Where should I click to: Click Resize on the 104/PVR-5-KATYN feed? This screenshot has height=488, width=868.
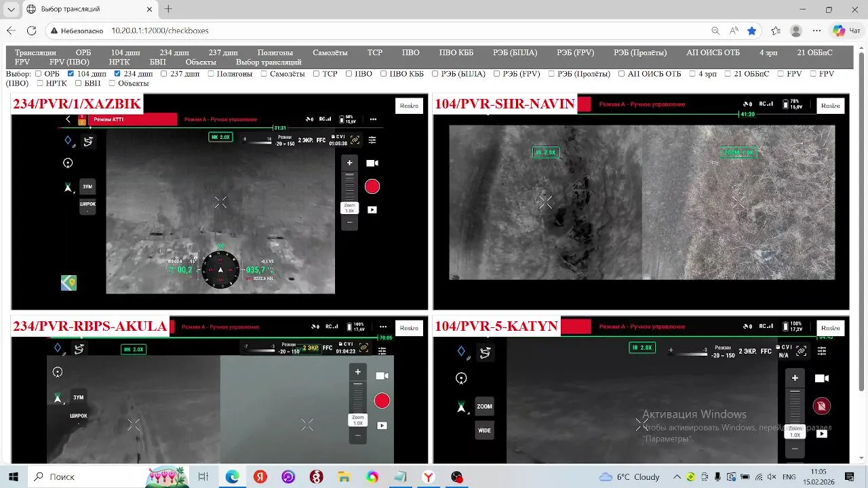pyautogui.click(x=831, y=328)
